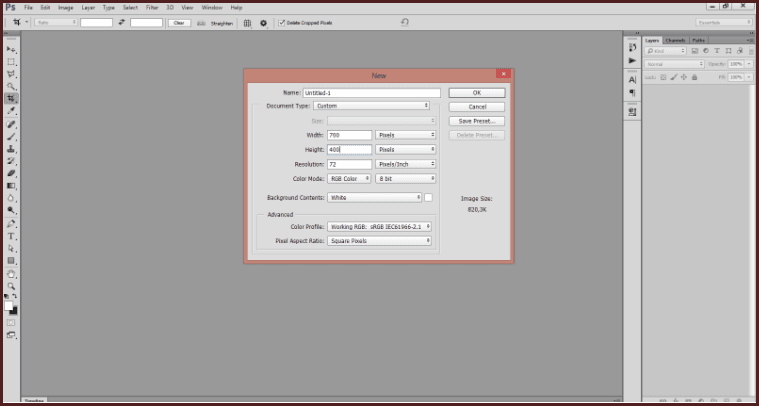Open the Width units dropdown
The image size is (759, 406).
pos(405,134)
